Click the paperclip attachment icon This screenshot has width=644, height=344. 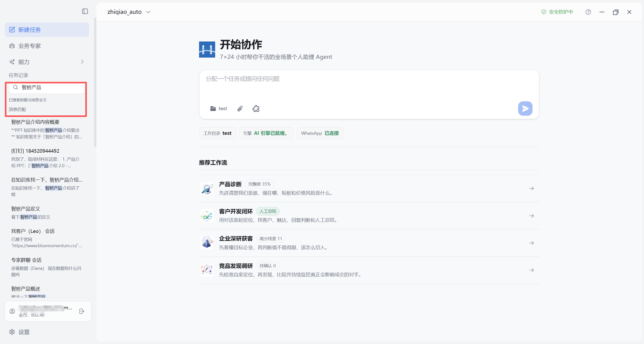[240, 108]
